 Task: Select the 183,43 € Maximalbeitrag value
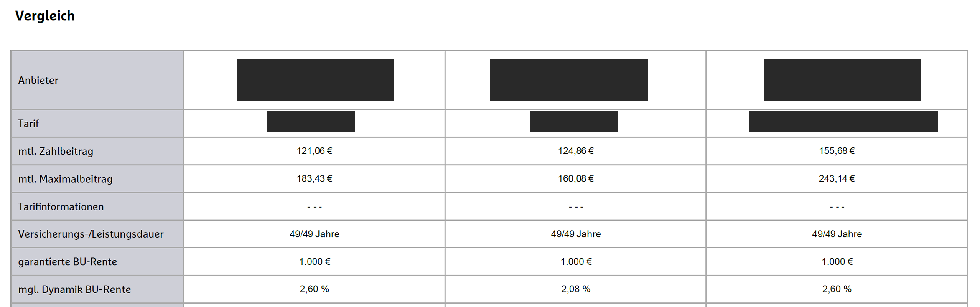(314, 178)
